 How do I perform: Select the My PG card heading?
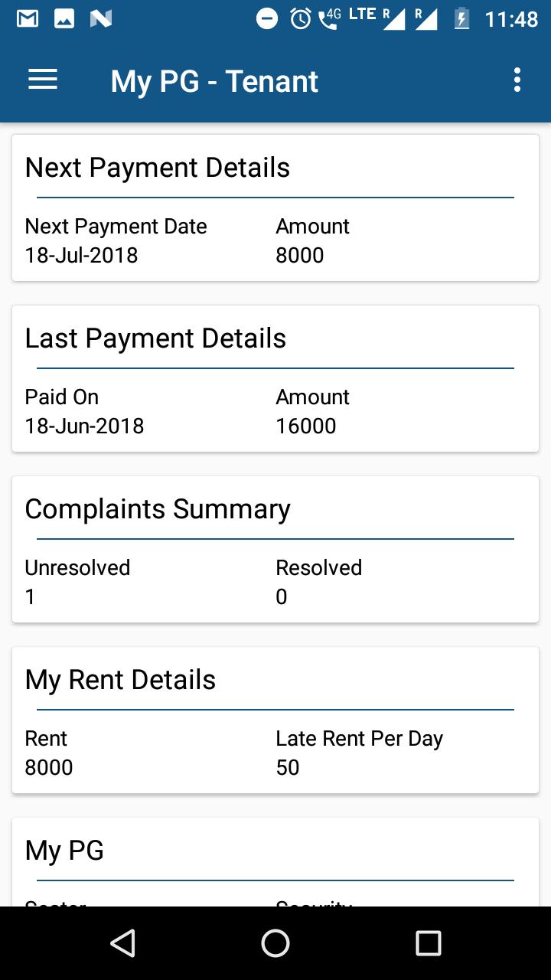click(x=64, y=851)
